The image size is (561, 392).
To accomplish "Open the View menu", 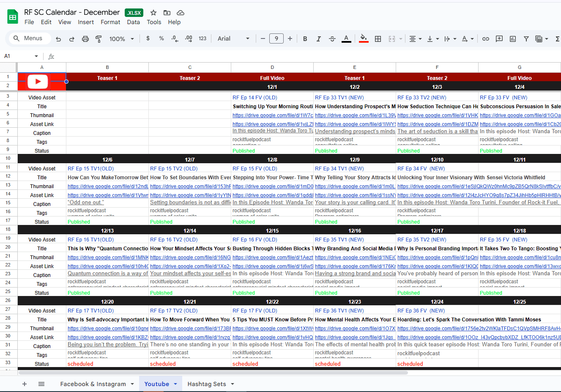I will coord(65,22).
